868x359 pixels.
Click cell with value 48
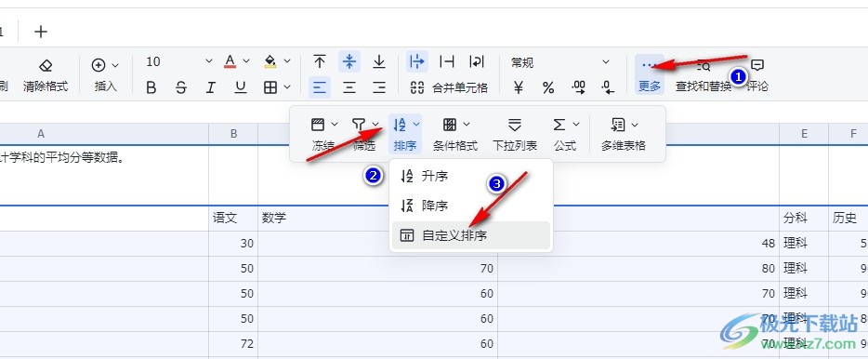click(638, 244)
